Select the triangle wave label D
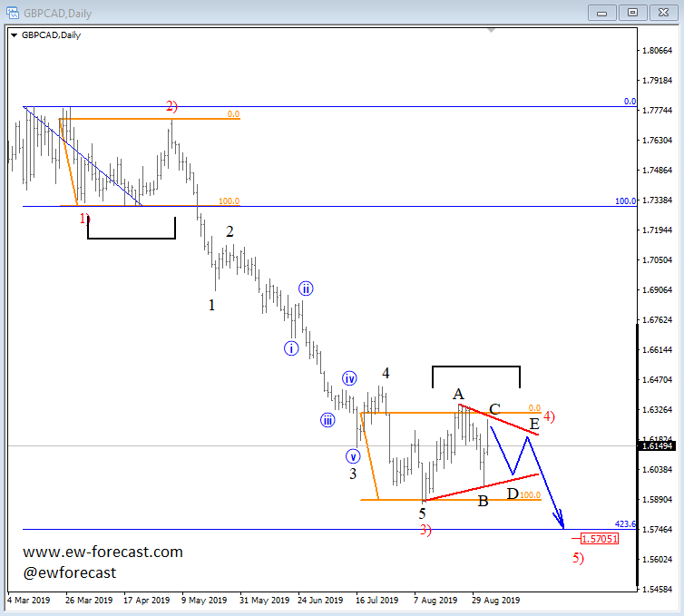This screenshot has height=616, width=684. pyautogui.click(x=513, y=494)
